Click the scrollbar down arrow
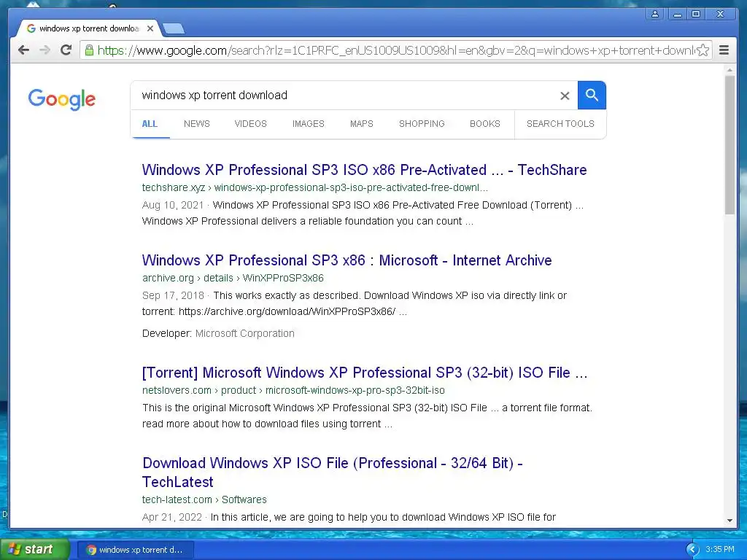 [729, 521]
